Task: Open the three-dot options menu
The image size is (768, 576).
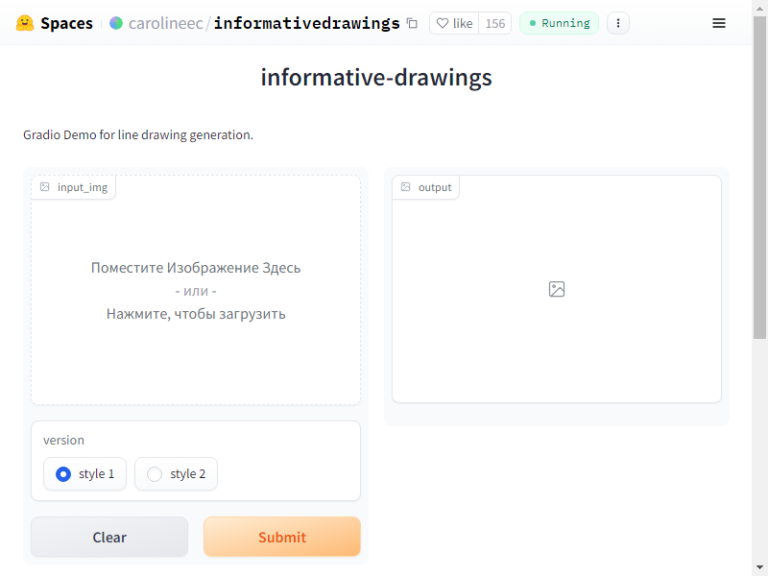Action: [618, 23]
